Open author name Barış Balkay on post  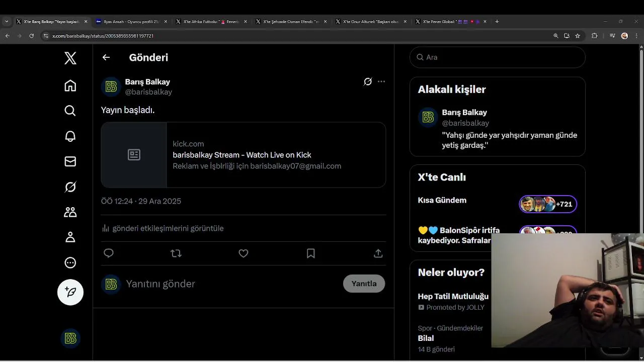tap(147, 82)
